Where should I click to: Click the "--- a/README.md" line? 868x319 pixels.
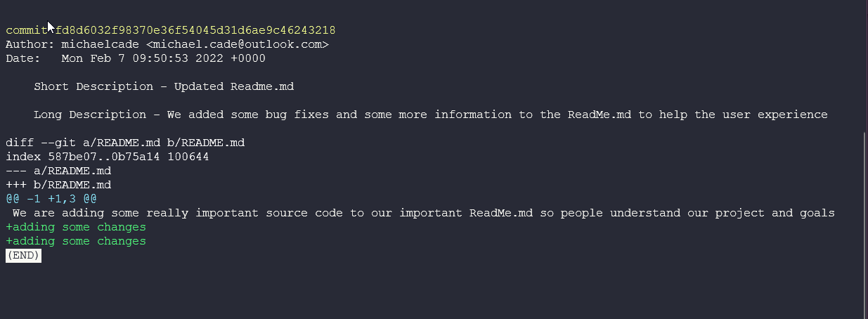coord(58,171)
